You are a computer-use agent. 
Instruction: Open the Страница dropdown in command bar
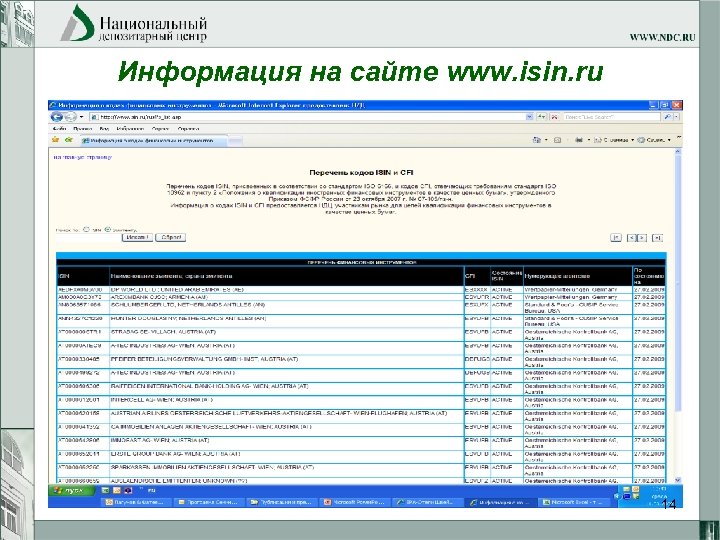coord(614,140)
